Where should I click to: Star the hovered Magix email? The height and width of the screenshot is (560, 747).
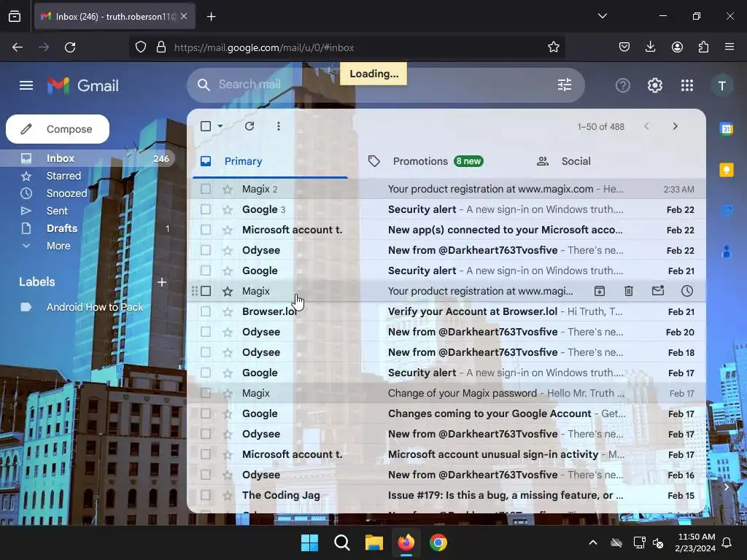pos(228,291)
